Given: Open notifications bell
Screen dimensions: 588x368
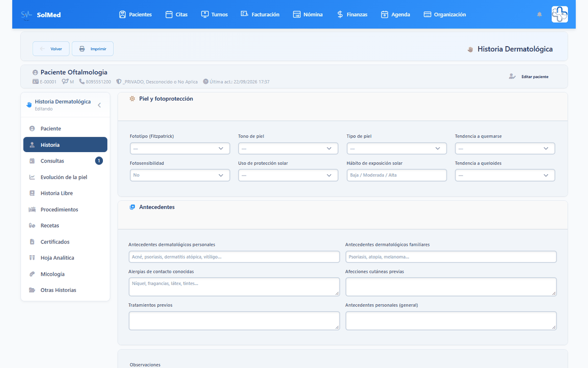Looking at the screenshot, I should pos(539,15).
